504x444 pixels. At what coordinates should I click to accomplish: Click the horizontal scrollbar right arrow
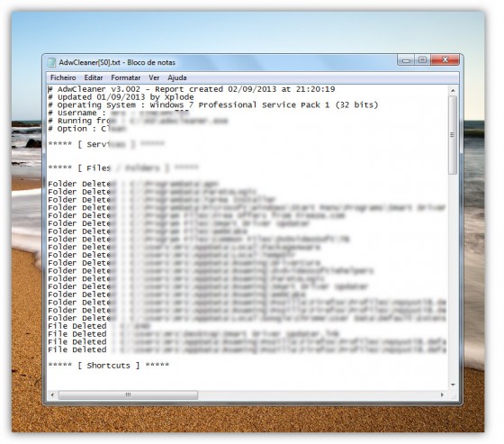pos(443,394)
